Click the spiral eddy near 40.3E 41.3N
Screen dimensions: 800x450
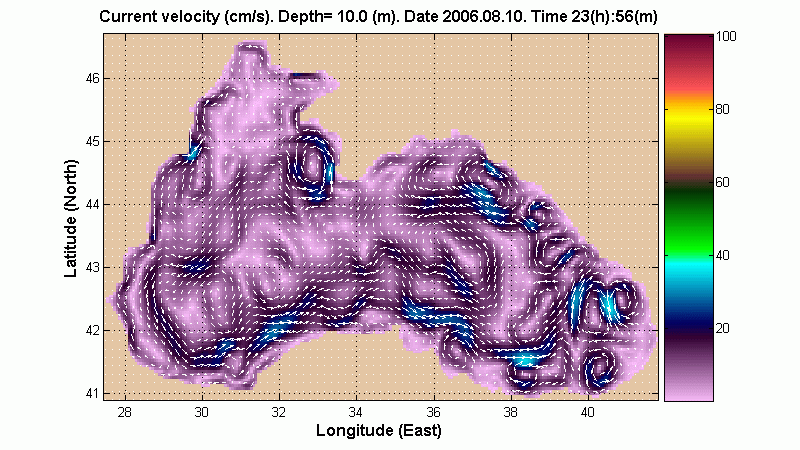pos(599,369)
